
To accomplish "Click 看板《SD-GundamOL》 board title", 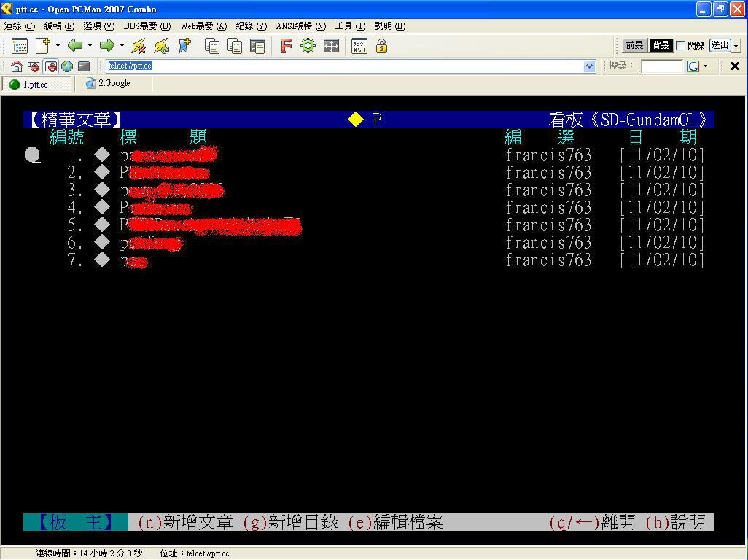I will pyautogui.click(x=628, y=120).
